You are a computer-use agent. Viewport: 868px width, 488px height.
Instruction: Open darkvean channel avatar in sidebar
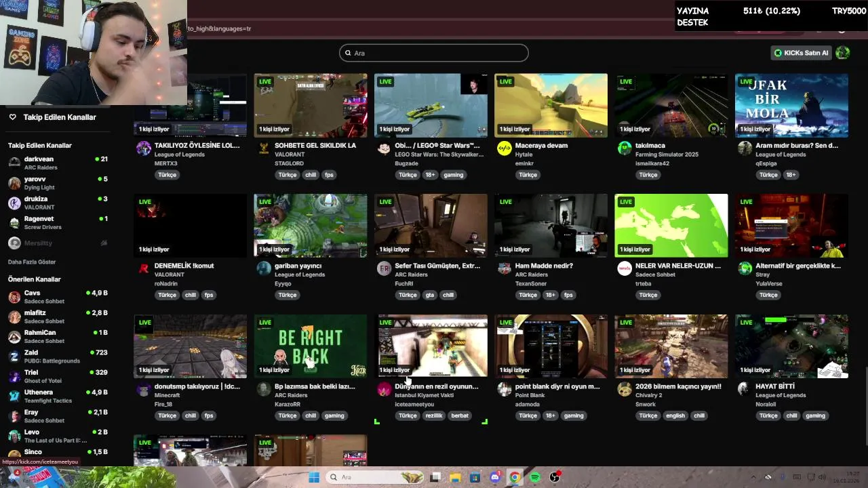[14, 163]
